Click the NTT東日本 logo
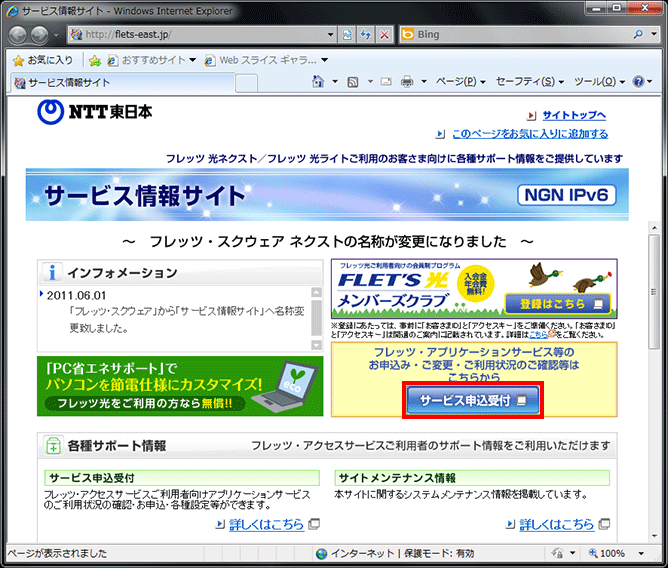 (x=95, y=112)
